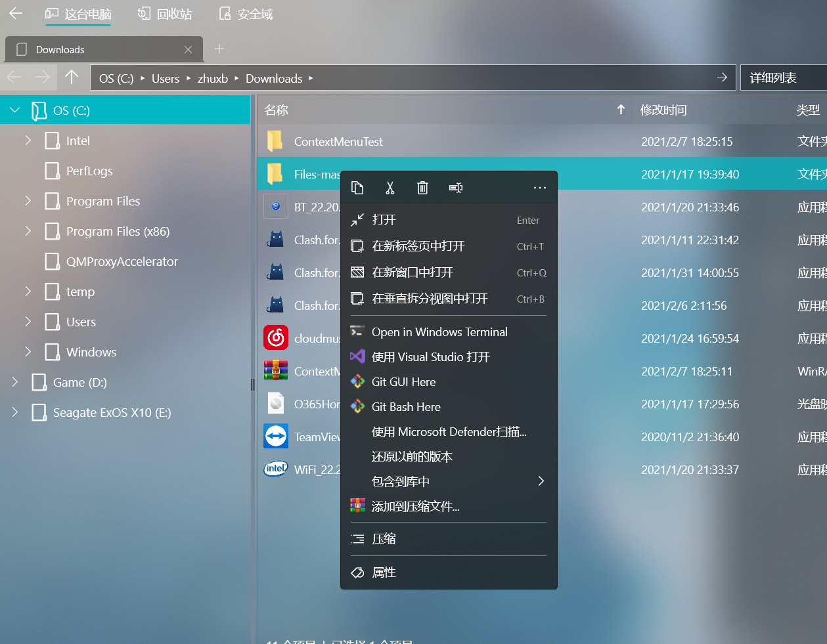
Task: Expand the Users folder in sidebar
Action: point(27,322)
